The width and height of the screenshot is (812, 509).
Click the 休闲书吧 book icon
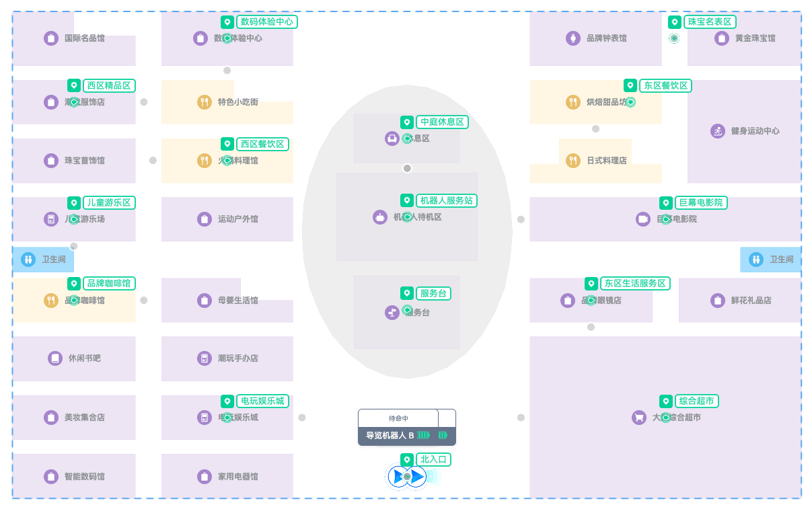click(x=55, y=358)
